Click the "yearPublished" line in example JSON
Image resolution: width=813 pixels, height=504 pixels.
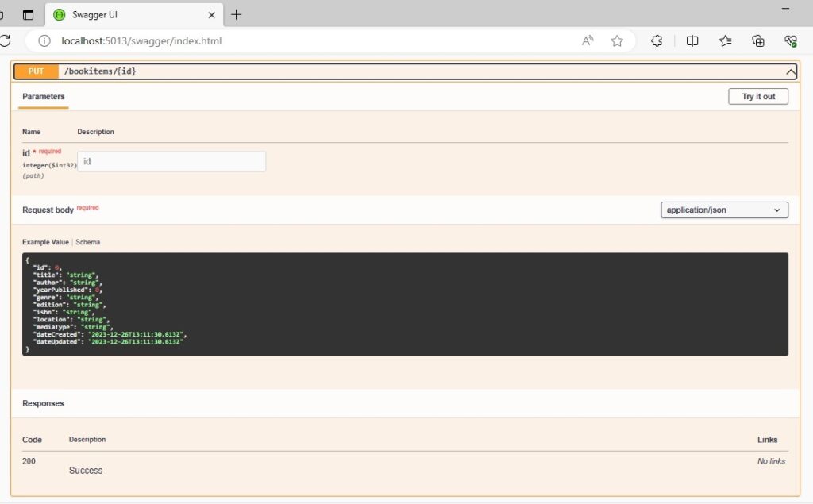(x=67, y=290)
